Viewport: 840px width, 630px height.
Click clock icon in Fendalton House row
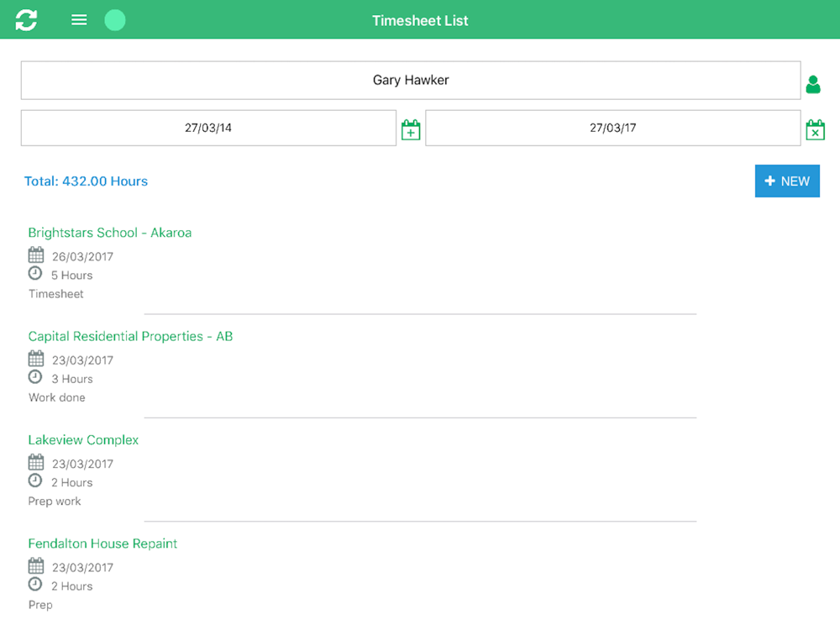point(34,585)
